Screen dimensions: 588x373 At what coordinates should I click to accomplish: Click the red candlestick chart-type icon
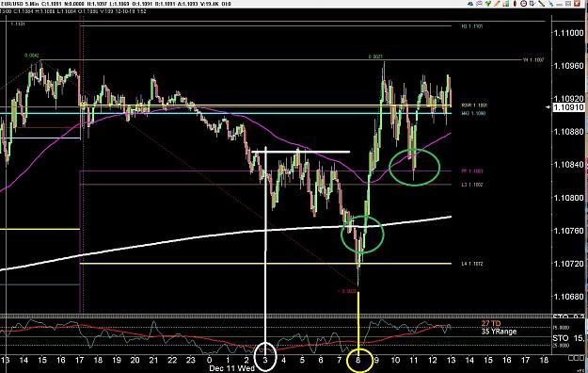(x=515, y=4)
